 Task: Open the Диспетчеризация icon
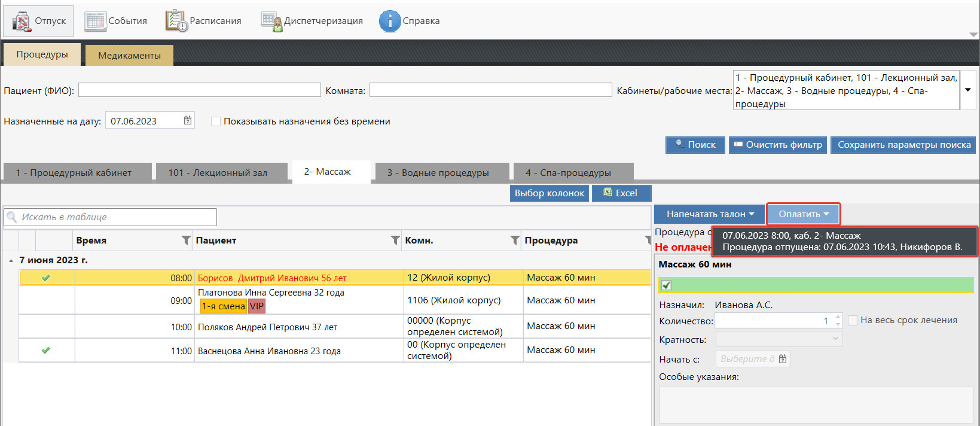click(272, 22)
